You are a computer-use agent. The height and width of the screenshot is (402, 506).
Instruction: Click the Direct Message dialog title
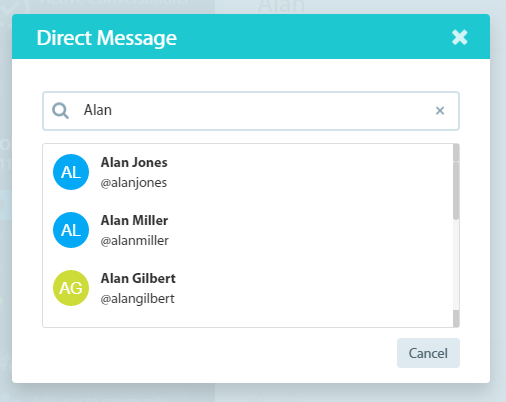coord(107,38)
